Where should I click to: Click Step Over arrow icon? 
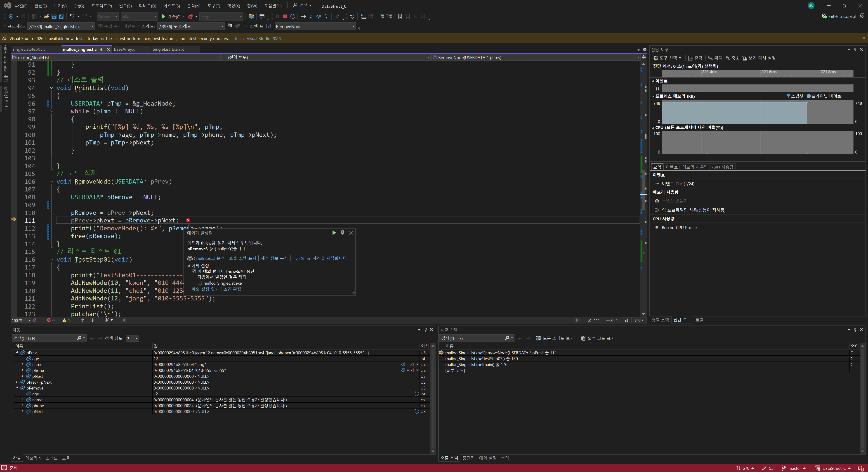click(x=318, y=16)
